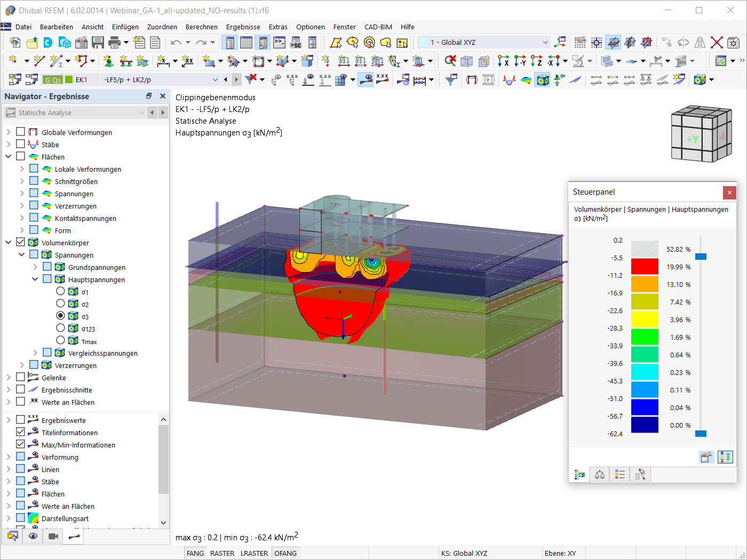Open the Datei menu

pyautogui.click(x=23, y=27)
